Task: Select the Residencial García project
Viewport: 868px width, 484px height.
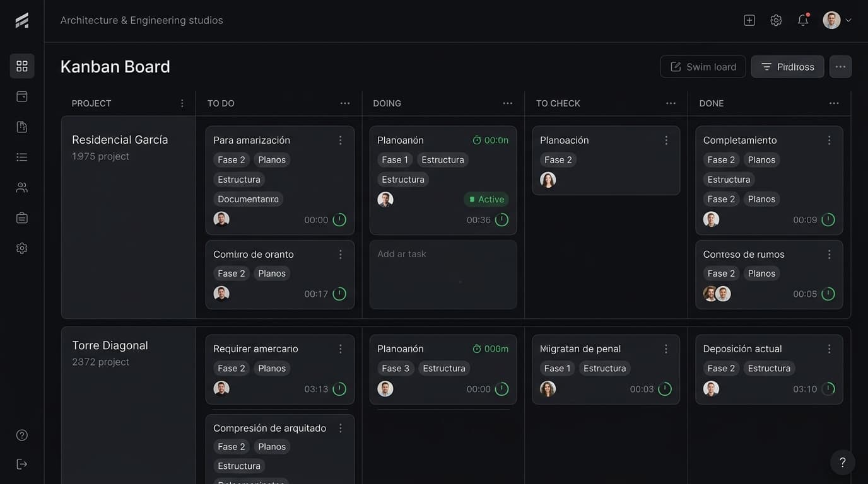Action: (120, 140)
